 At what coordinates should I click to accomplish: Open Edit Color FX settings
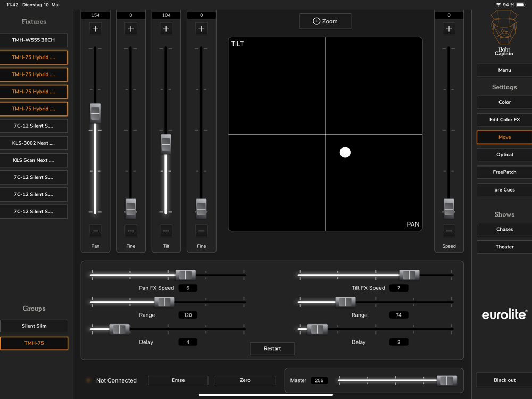coord(504,119)
